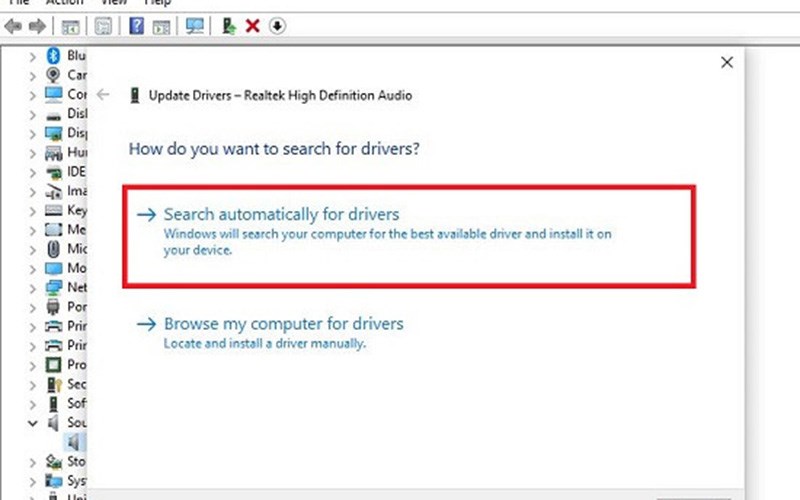Select the Keyboards icon in the tree
800x500 pixels.
click(53, 210)
